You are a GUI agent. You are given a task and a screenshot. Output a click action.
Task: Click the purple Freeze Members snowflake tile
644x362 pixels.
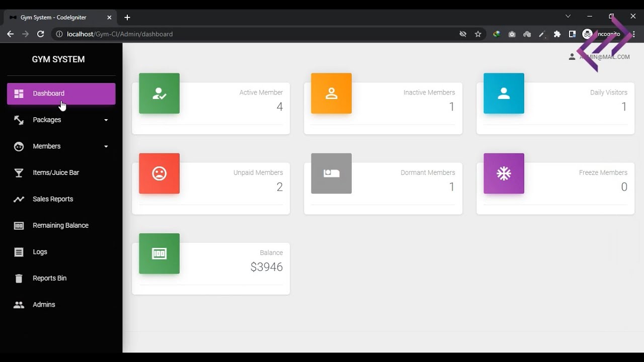click(504, 173)
